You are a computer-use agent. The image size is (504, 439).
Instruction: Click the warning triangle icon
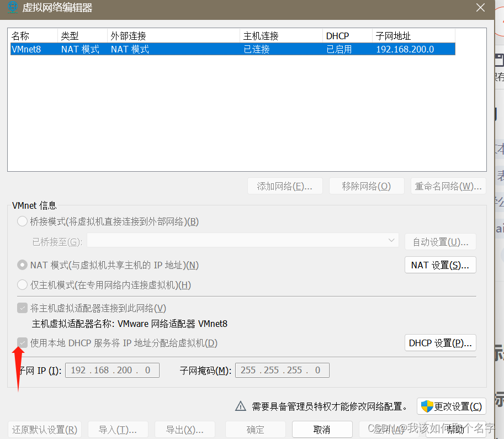coord(241,406)
